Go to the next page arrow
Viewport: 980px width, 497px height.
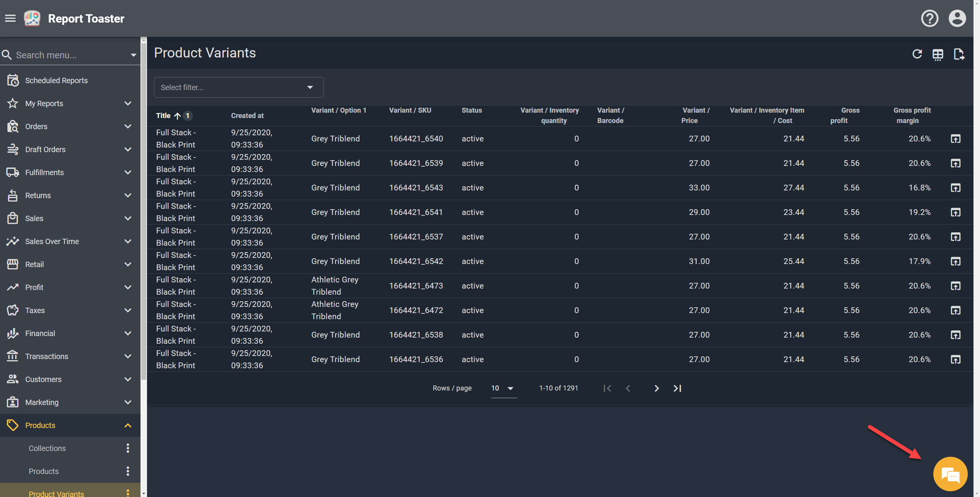(x=657, y=388)
